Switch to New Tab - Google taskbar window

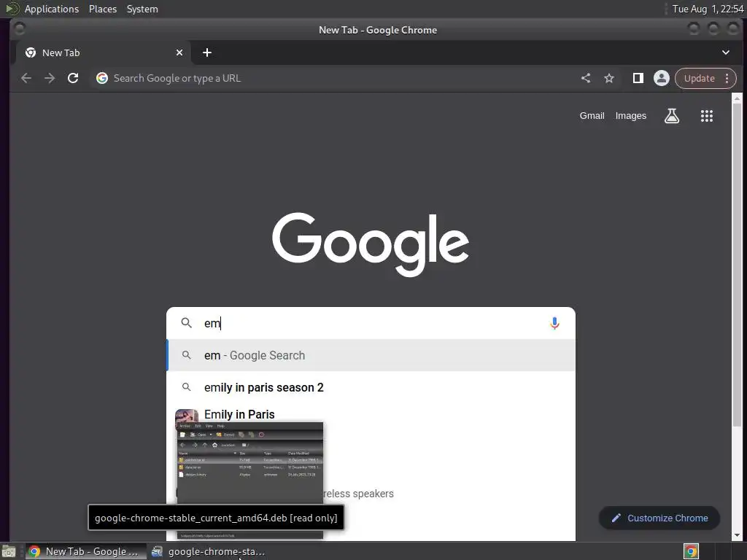point(86,551)
